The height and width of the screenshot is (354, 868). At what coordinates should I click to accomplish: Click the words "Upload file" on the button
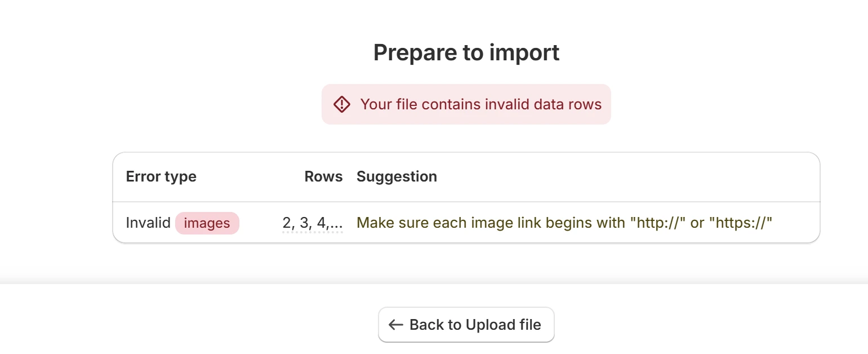(504, 325)
